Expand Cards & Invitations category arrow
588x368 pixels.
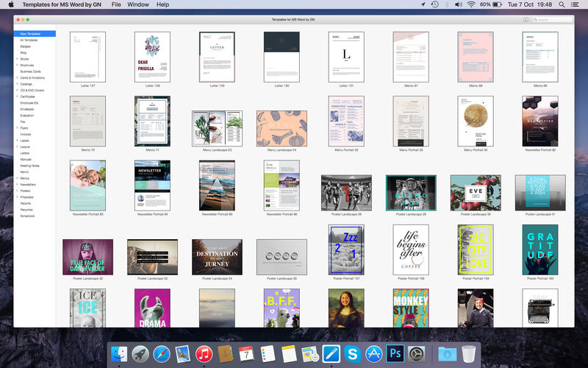17,78
